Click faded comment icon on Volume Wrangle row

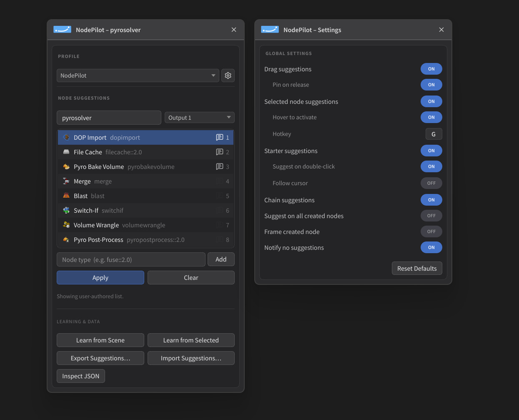coord(220,225)
